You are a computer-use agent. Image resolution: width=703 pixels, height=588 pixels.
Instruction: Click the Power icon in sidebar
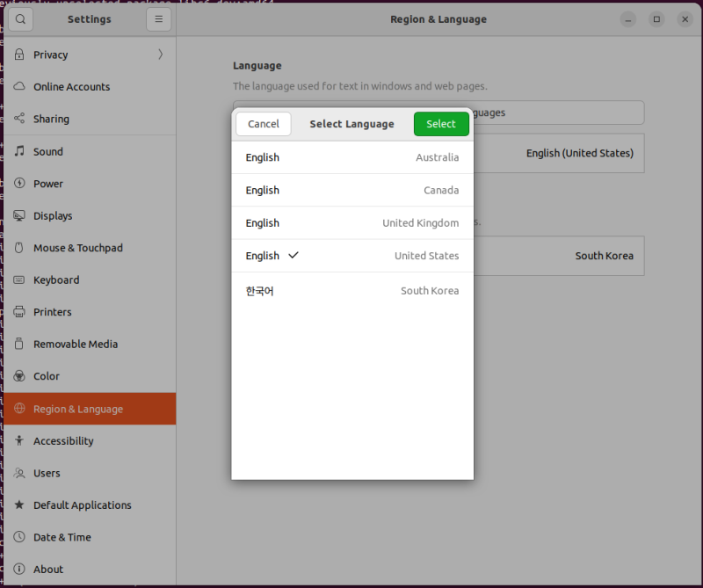pyautogui.click(x=19, y=184)
